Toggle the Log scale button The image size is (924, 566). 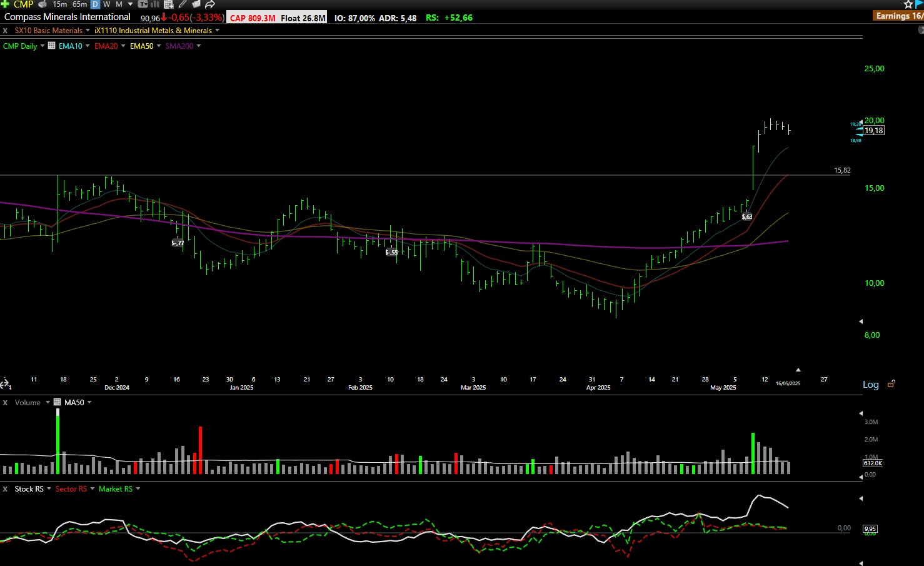tap(871, 385)
